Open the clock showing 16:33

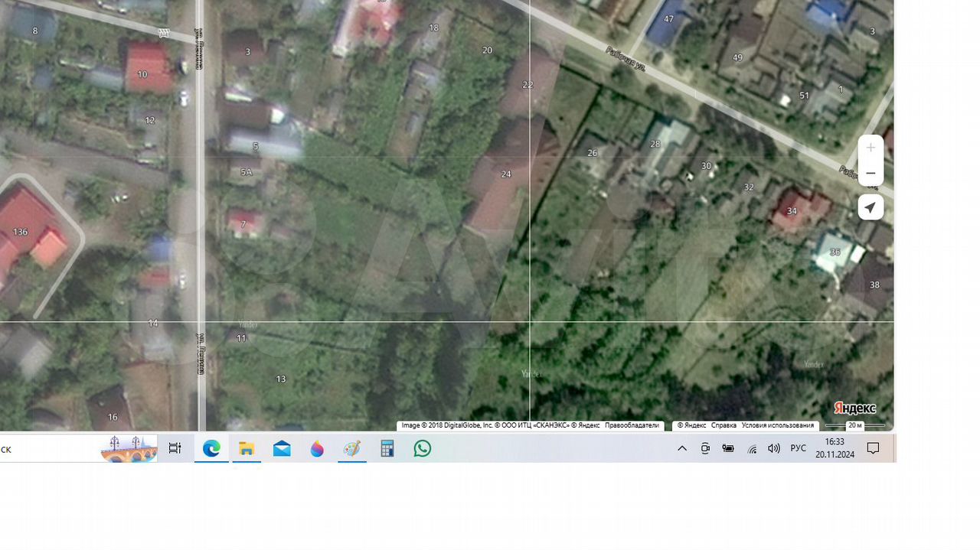click(835, 448)
